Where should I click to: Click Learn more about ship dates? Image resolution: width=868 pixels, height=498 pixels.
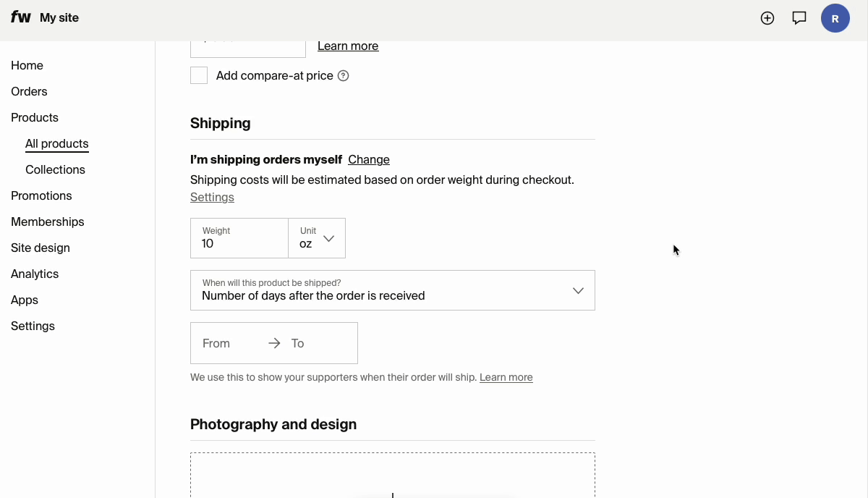pos(506,377)
